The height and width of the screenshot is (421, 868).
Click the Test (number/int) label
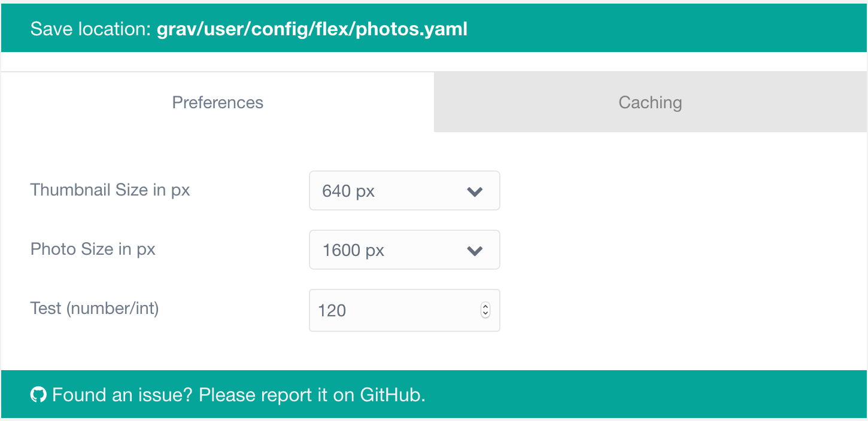click(x=94, y=308)
